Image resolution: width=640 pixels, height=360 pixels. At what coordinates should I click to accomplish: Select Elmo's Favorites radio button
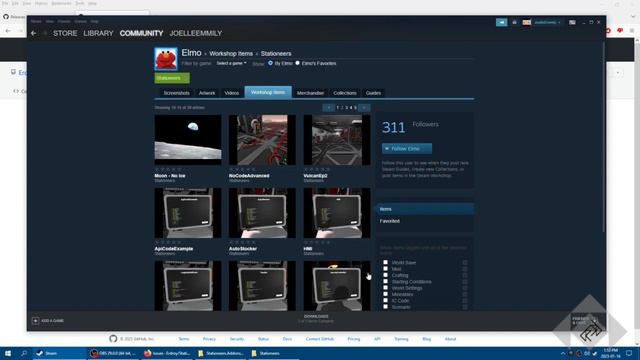298,63
